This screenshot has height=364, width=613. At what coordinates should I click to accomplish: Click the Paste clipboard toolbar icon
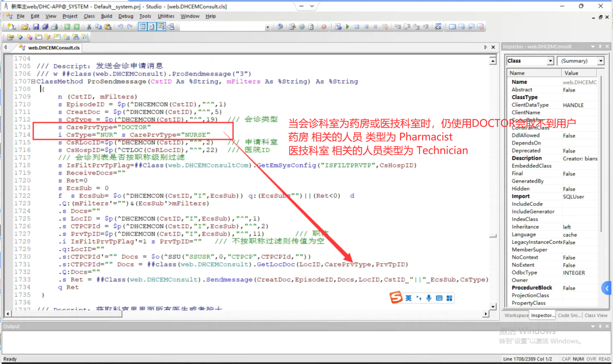[x=108, y=27]
